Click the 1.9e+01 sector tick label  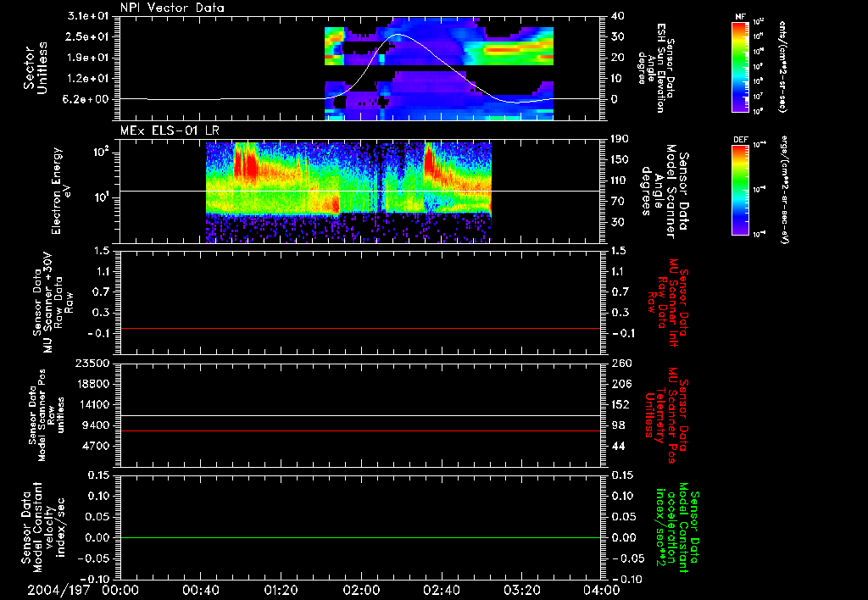90,58
